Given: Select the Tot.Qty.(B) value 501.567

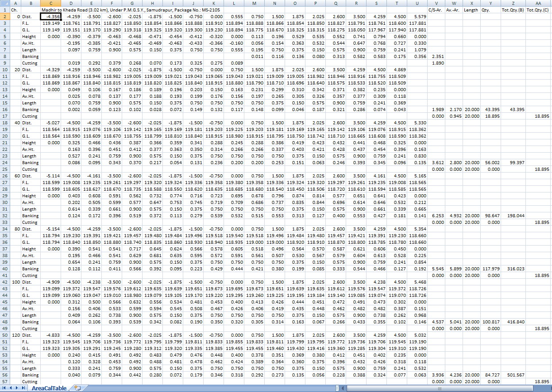Looking at the screenshot, I should coord(513,375).
